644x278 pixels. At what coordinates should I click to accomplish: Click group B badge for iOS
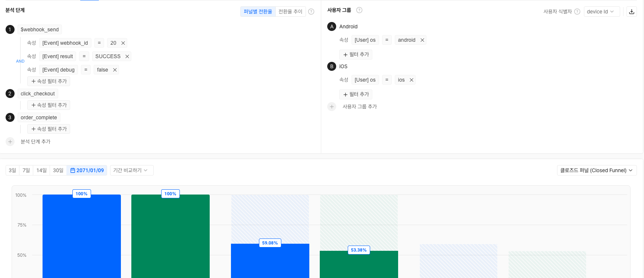point(332,66)
